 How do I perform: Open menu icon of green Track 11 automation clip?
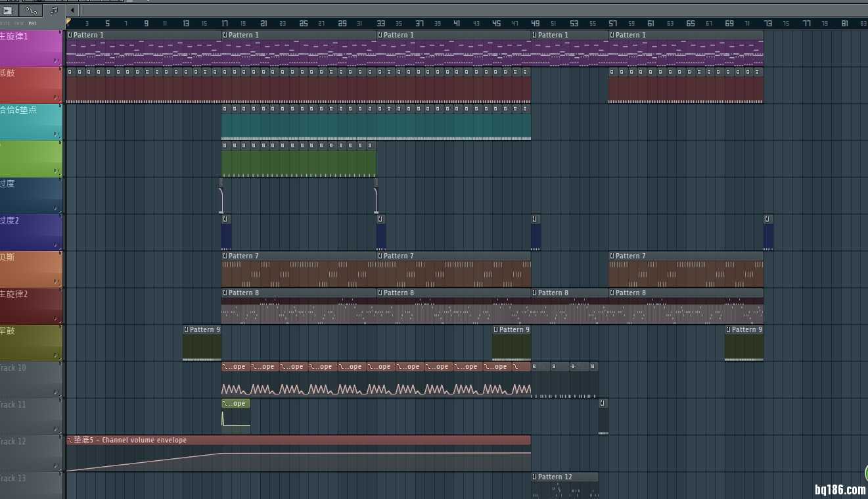click(x=225, y=403)
